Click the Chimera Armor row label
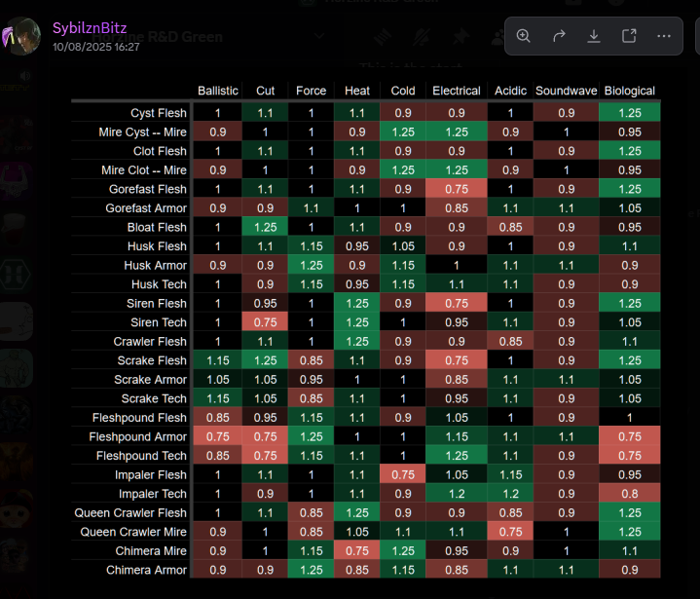700x599 pixels. 146,570
